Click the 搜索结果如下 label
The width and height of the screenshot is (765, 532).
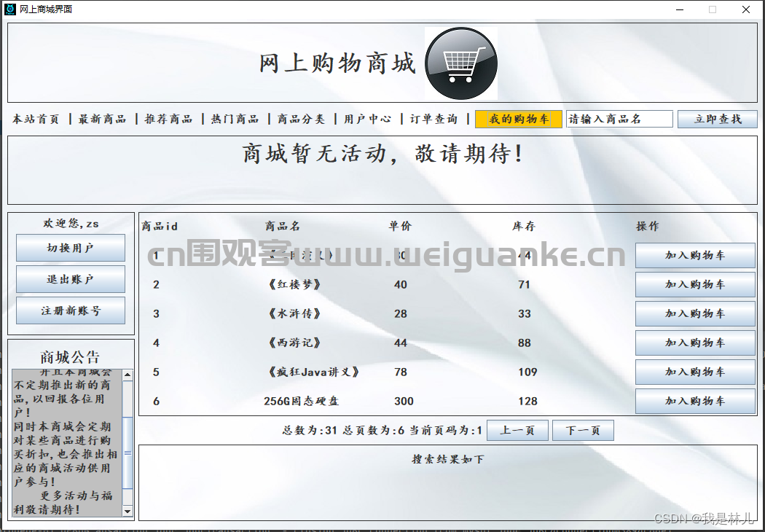click(x=448, y=459)
